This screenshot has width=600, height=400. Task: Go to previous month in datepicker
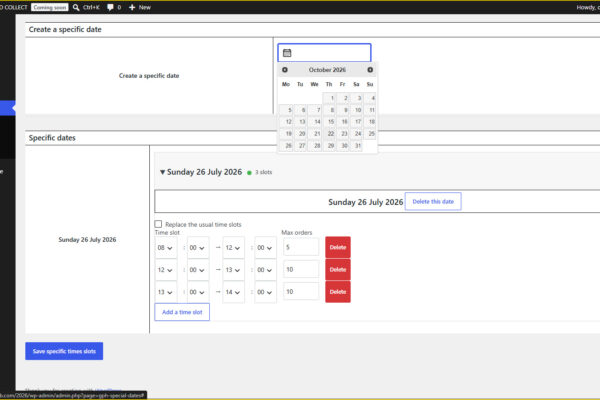(x=285, y=70)
